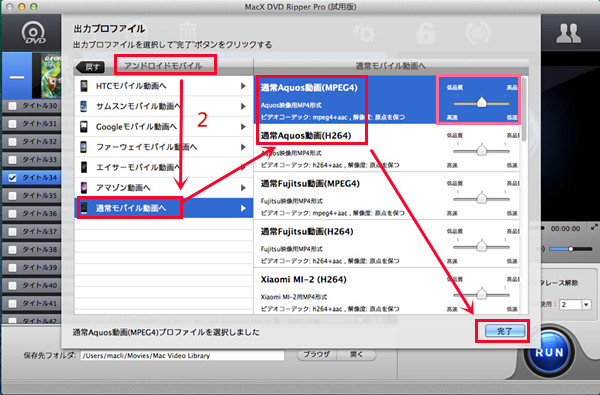Click the Acer phone icon in list

[x=84, y=167]
